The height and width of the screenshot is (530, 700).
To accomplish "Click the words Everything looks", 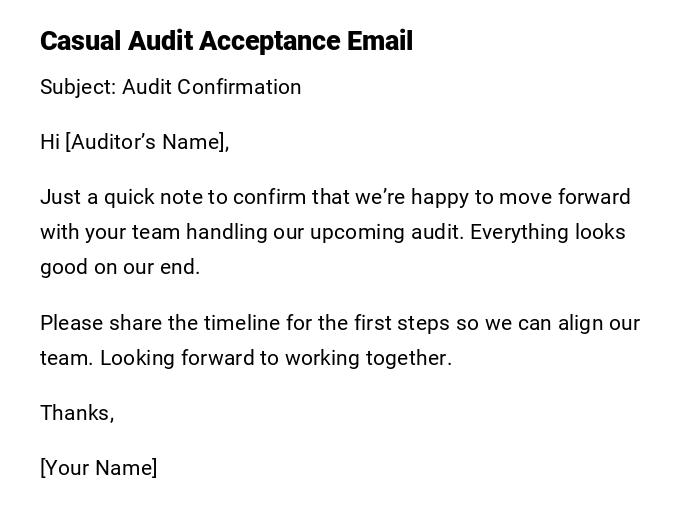I will (548, 232).
